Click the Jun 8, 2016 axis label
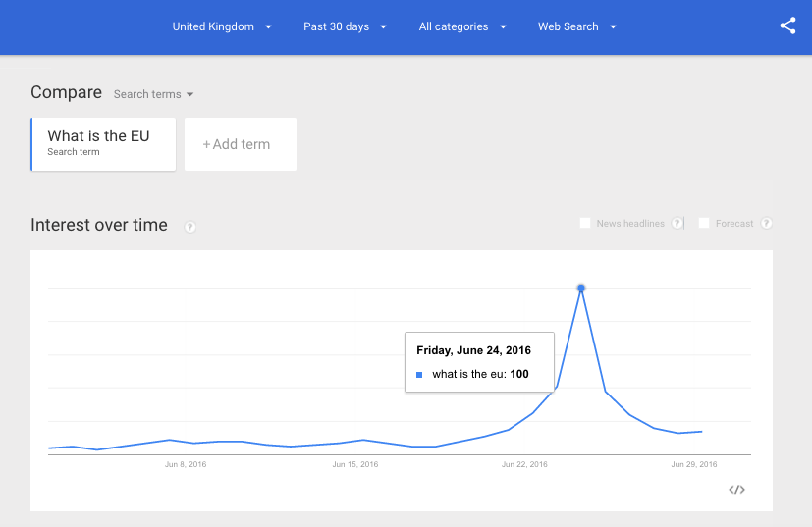 pos(186,464)
